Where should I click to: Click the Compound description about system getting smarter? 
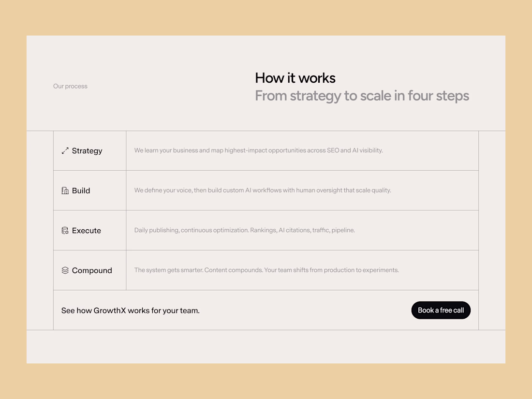(266, 270)
